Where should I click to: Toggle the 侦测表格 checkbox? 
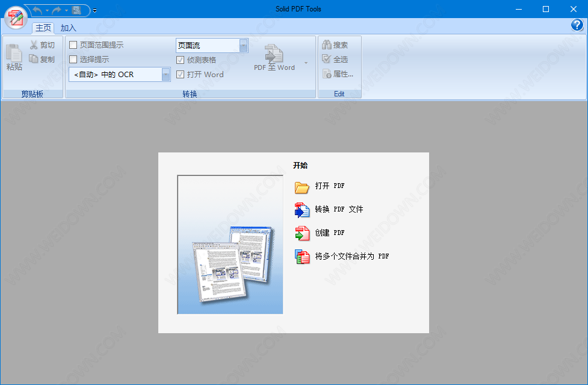[x=180, y=60]
